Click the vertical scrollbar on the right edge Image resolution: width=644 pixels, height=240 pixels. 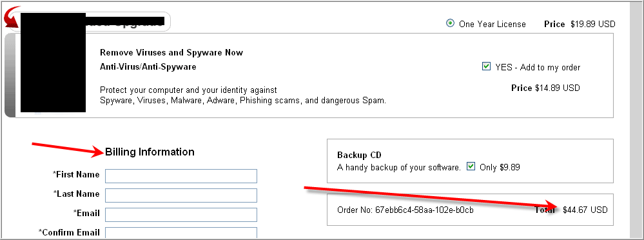pyautogui.click(x=635, y=120)
